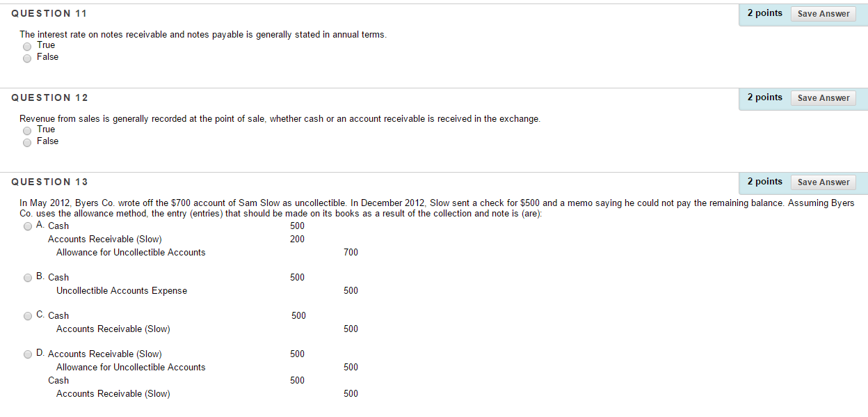Click the 2 points label for Question 11
Viewport: 868px width, 417px height.
pos(764,12)
